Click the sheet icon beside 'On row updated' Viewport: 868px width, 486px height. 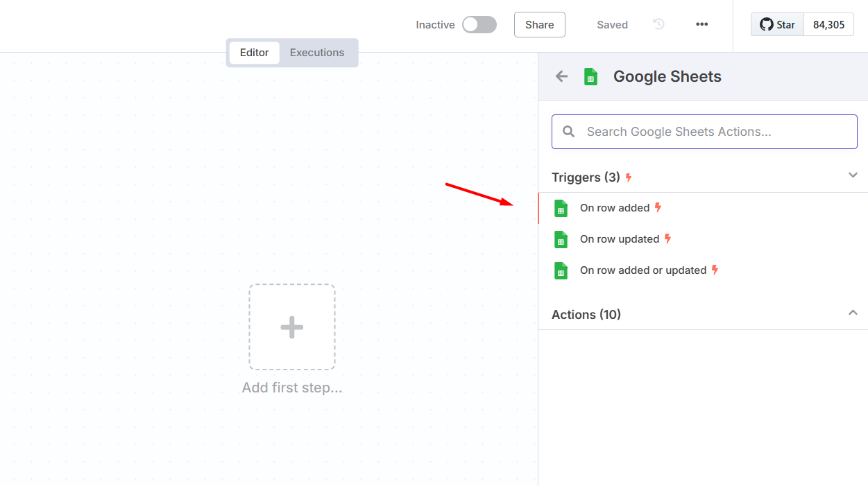(561, 239)
